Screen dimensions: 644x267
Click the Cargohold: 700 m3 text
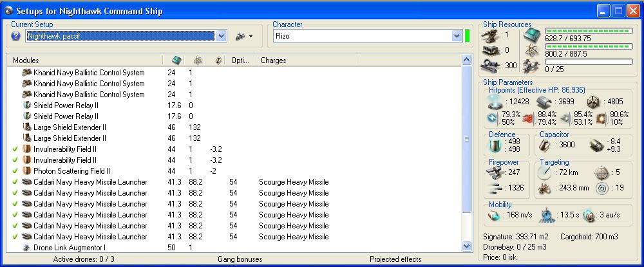(589, 237)
